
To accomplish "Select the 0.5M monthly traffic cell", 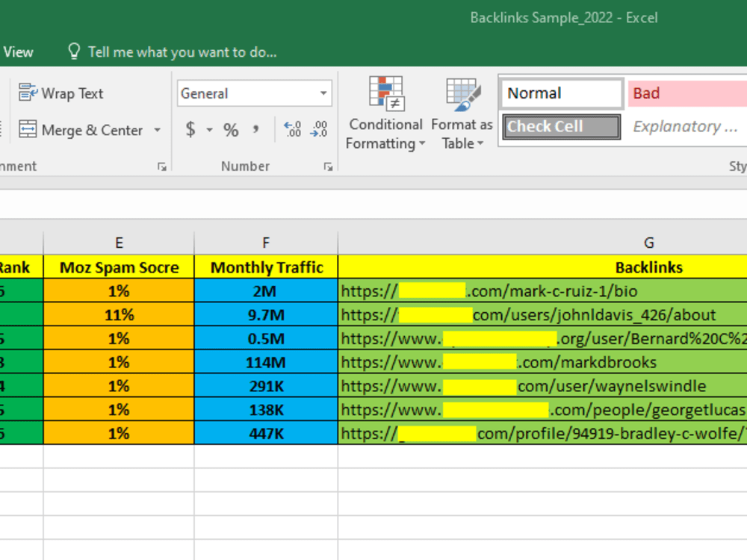I will (267, 338).
